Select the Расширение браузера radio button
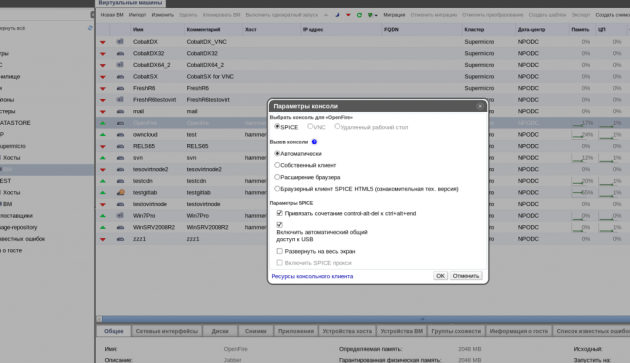 (x=277, y=177)
